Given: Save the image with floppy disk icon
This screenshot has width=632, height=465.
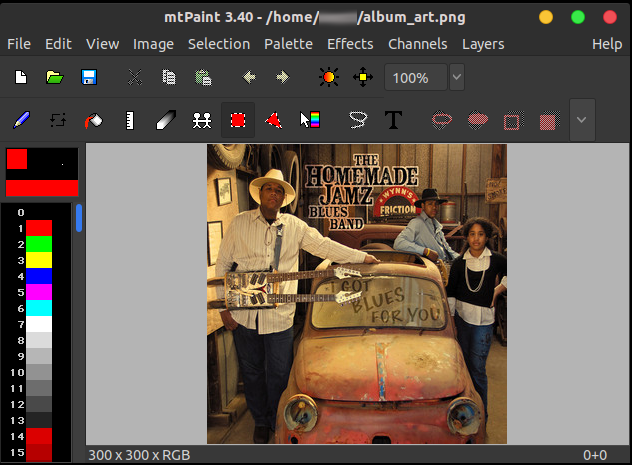Looking at the screenshot, I should coord(89,77).
